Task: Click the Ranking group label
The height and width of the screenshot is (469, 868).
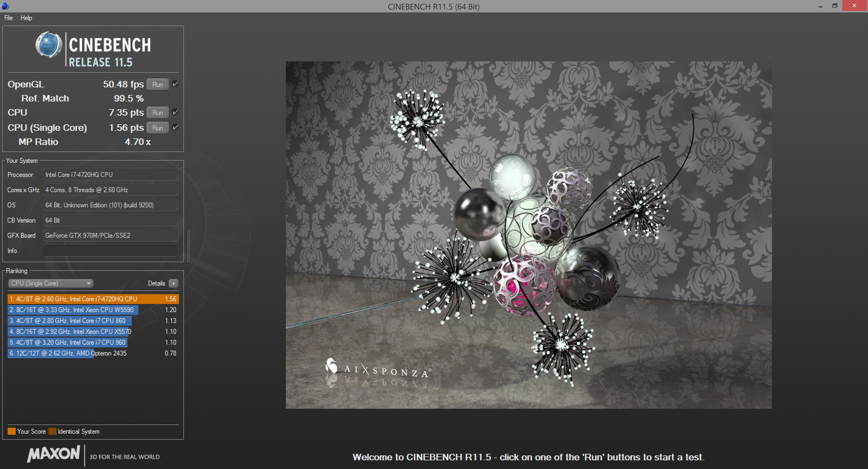Action: [17, 271]
